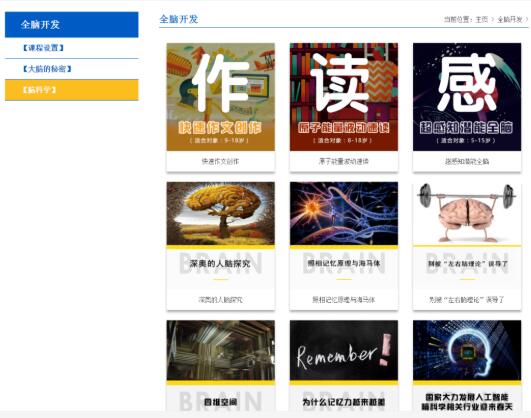Click the bold 照相记忆原理与海马体 card title
Viewport: 531px width, 418px height.
(x=343, y=263)
